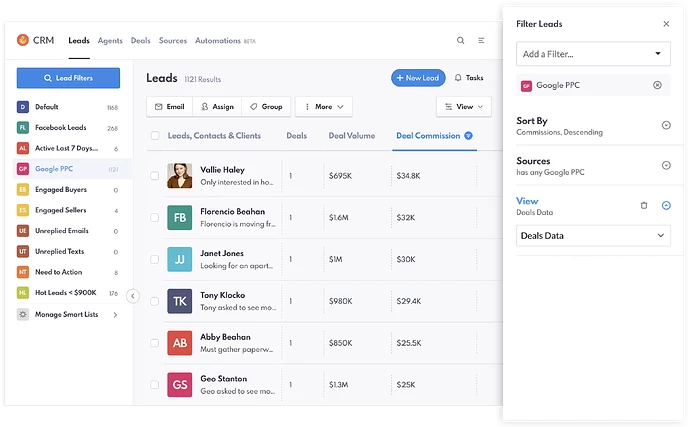Screen dimensions: 690x427
Task: Remove the Google PPC filter chip
Action: click(657, 85)
